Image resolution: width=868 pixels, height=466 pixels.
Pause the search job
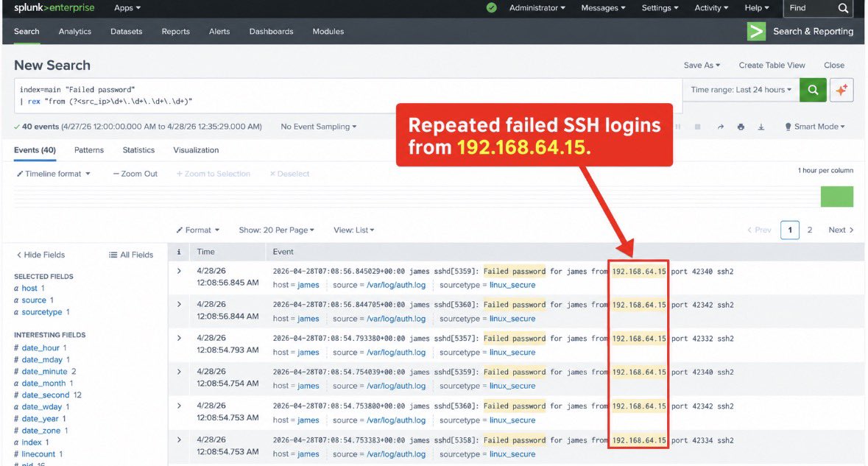[677, 127]
